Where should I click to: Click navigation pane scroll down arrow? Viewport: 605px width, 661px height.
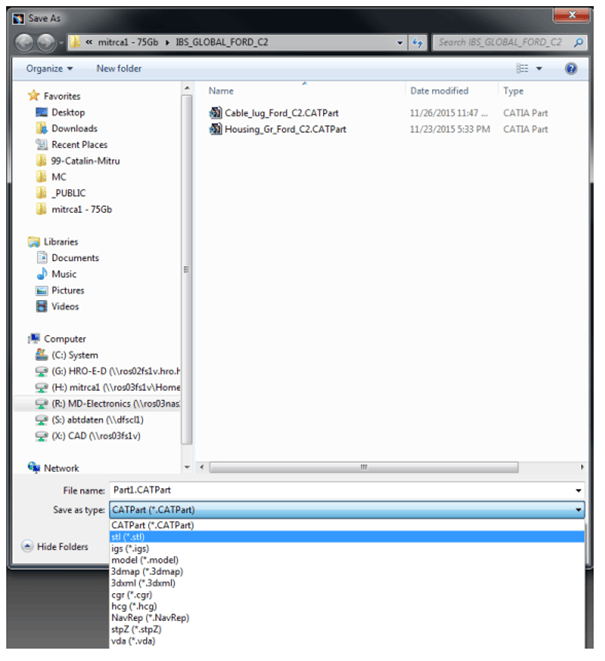click(x=187, y=467)
